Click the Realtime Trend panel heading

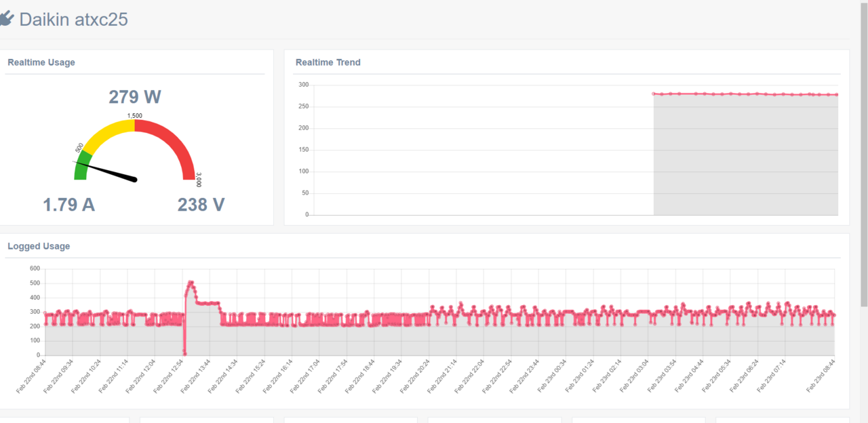328,62
